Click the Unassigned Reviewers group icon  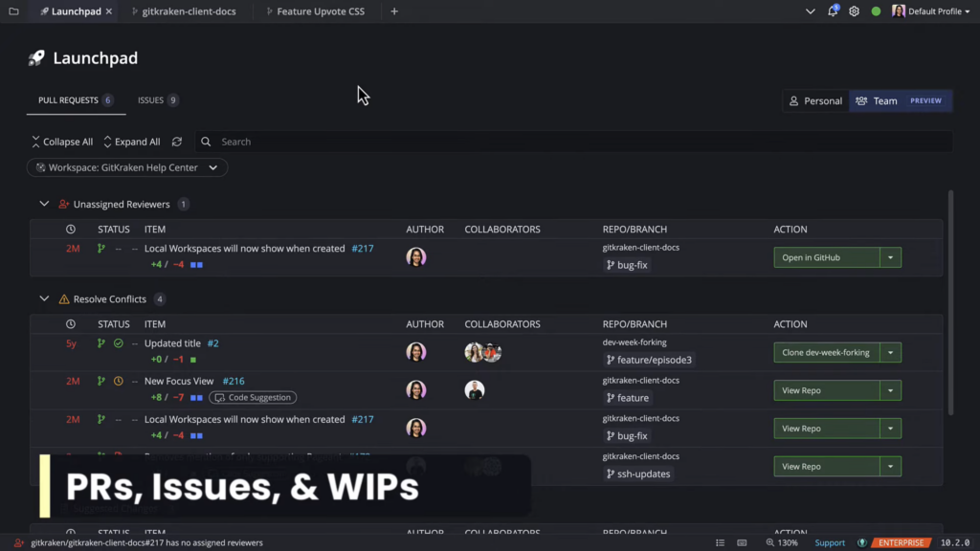click(64, 205)
